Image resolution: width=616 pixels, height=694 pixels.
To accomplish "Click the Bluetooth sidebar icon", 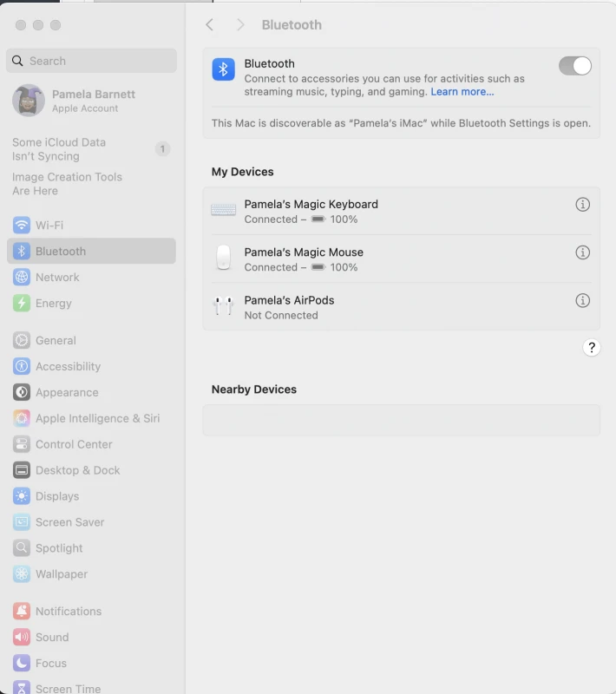I will point(21,252).
